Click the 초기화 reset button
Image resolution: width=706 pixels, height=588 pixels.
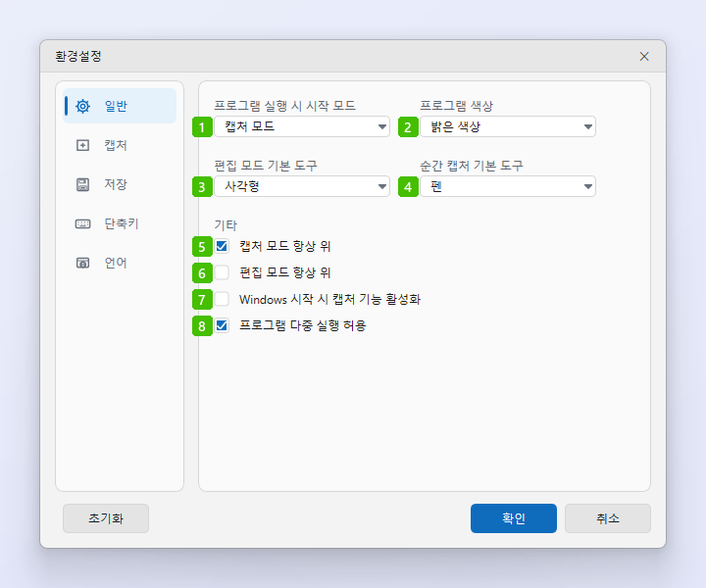106,518
